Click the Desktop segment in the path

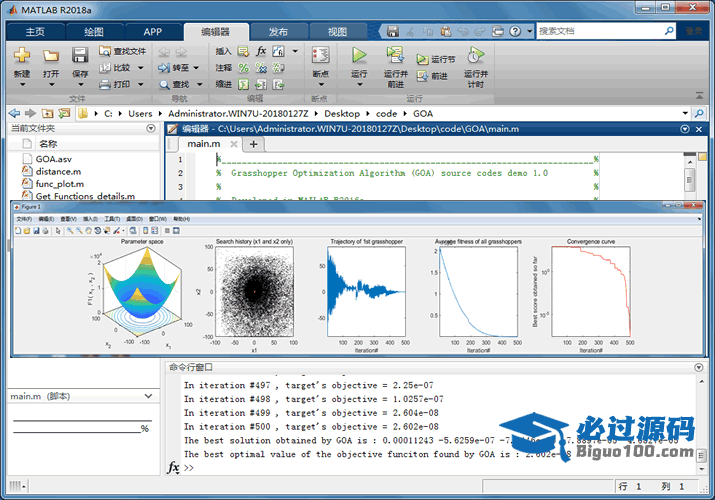click(x=342, y=113)
